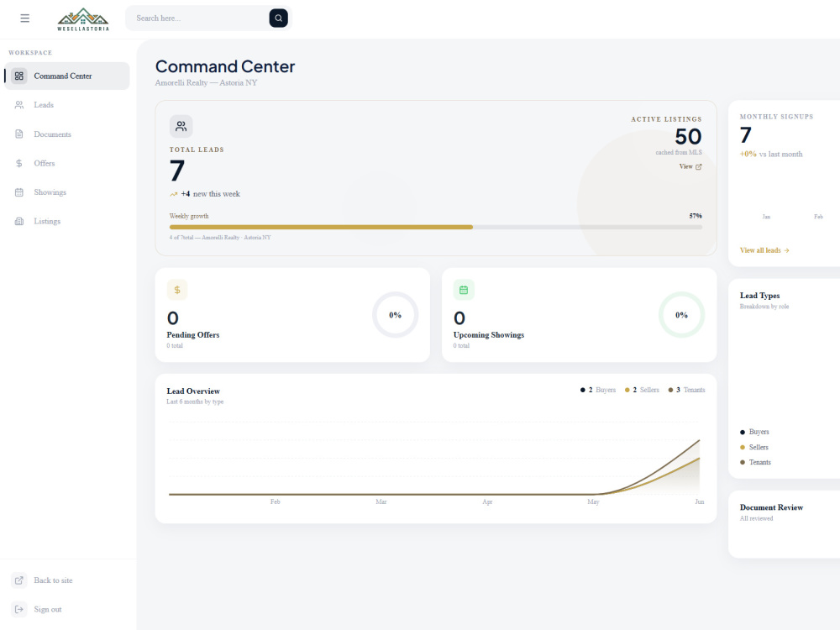Image resolution: width=840 pixels, height=630 pixels.
Task: Click 'Sellers' in Lead Types legend
Action: [x=759, y=448]
